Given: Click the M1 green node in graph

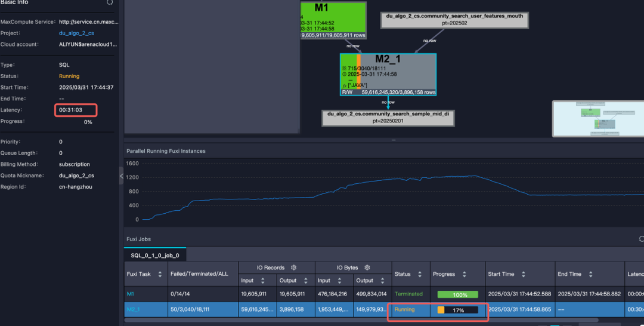Looking at the screenshot, I should tap(333, 20).
